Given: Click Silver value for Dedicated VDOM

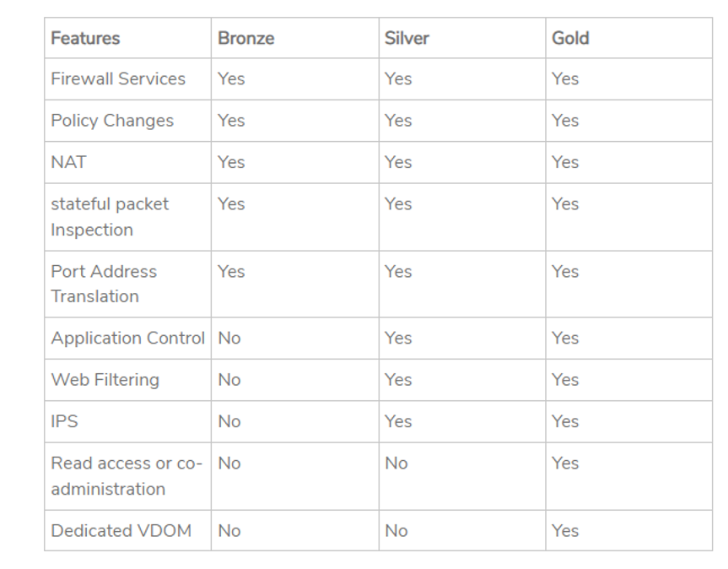Looking at the screenshot, I should point(396,531).
